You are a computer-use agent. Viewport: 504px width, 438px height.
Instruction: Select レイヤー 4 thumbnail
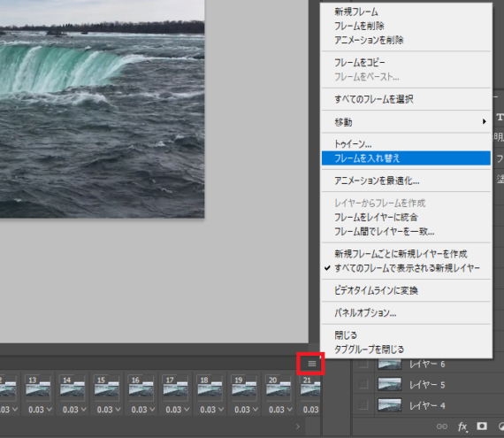[x=390, y=405]
